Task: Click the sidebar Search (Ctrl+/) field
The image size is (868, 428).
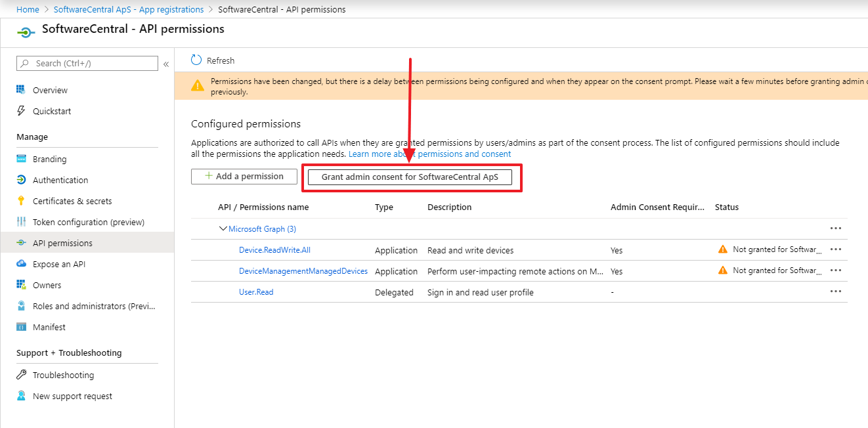Action: (x=92, y=64)
